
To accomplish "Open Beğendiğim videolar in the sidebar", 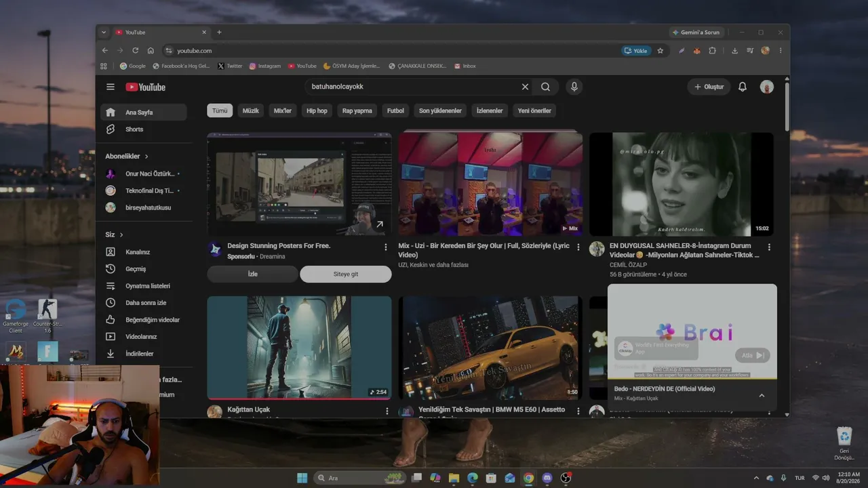I will click(x=144, y=320).
